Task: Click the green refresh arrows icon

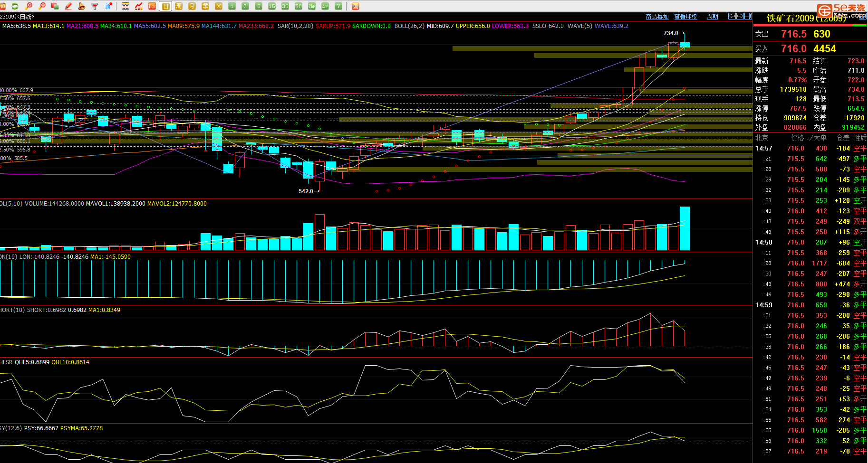Action: 15,6
